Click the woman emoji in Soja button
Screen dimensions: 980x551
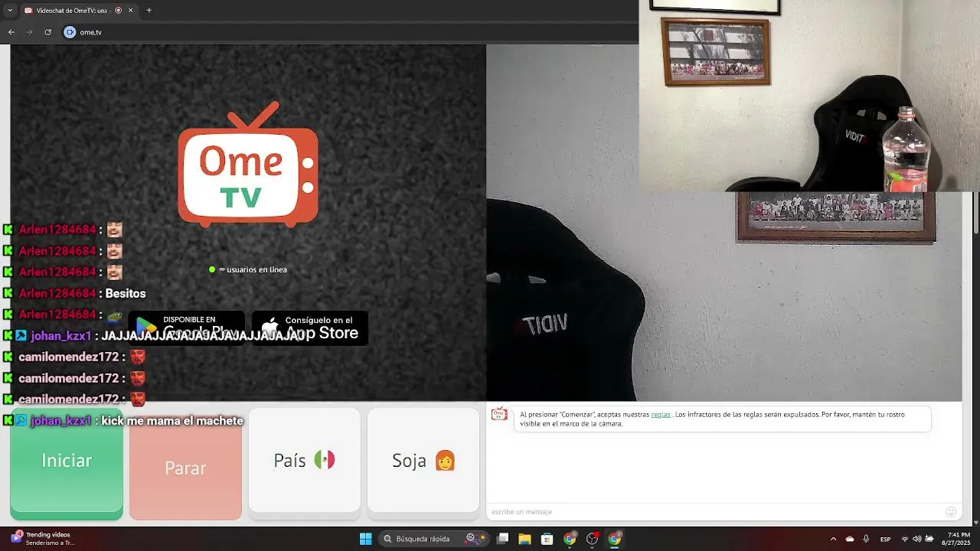445,460
